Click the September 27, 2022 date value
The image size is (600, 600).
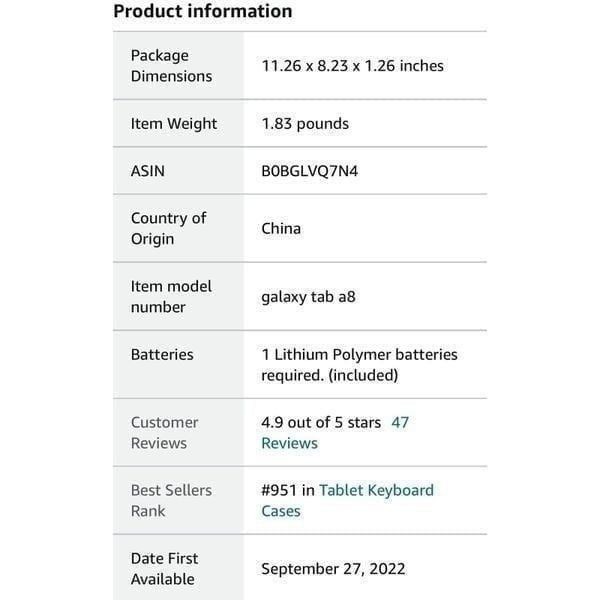(333, 569)
